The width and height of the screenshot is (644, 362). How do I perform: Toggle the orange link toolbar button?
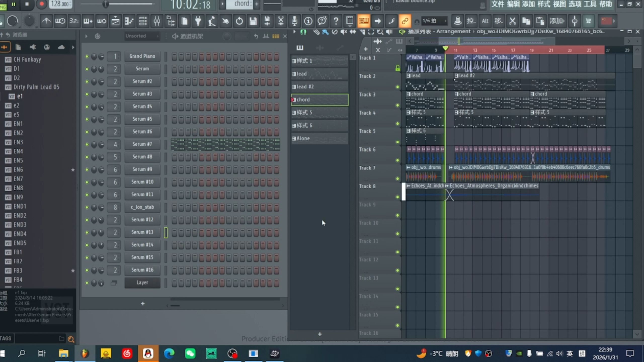pyautogui.click(x=405, y=21)
